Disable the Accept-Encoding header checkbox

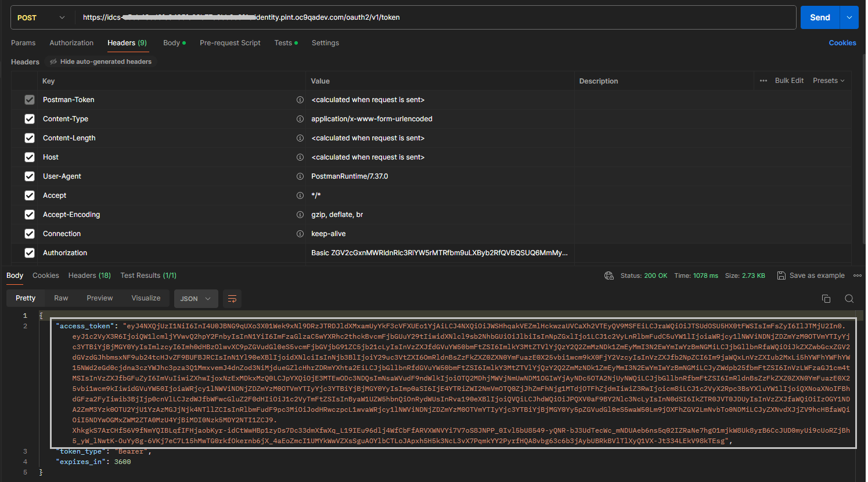point(30,215)
